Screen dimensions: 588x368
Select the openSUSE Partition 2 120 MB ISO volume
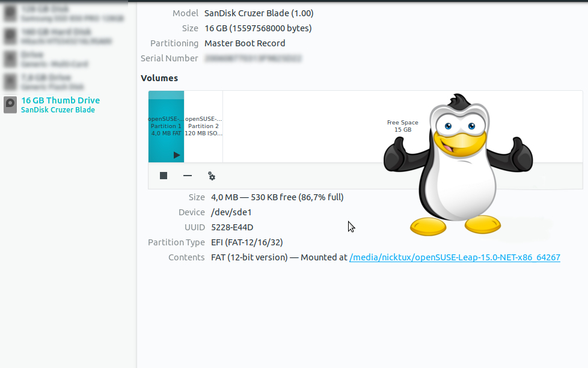203,126
